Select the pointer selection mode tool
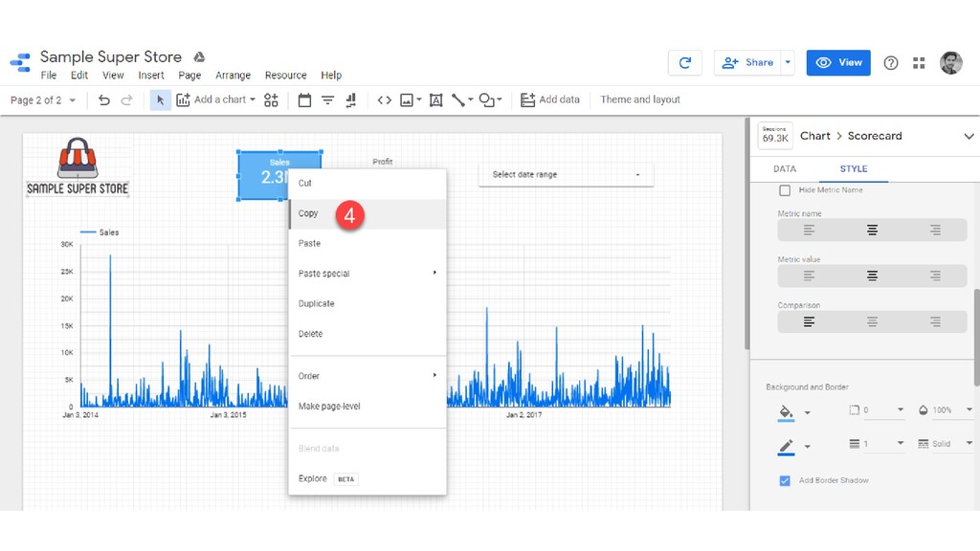980x551 pixels. point(160,99)
